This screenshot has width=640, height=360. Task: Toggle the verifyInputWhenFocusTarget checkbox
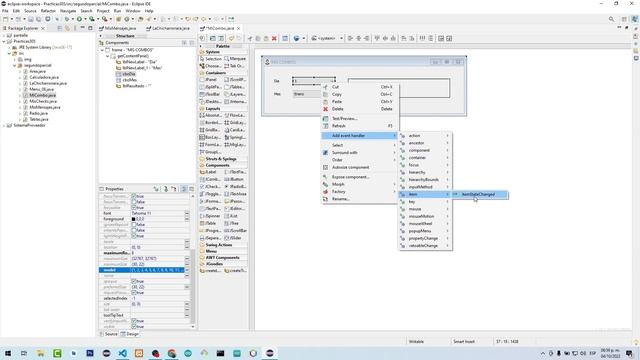pos(133,321)
